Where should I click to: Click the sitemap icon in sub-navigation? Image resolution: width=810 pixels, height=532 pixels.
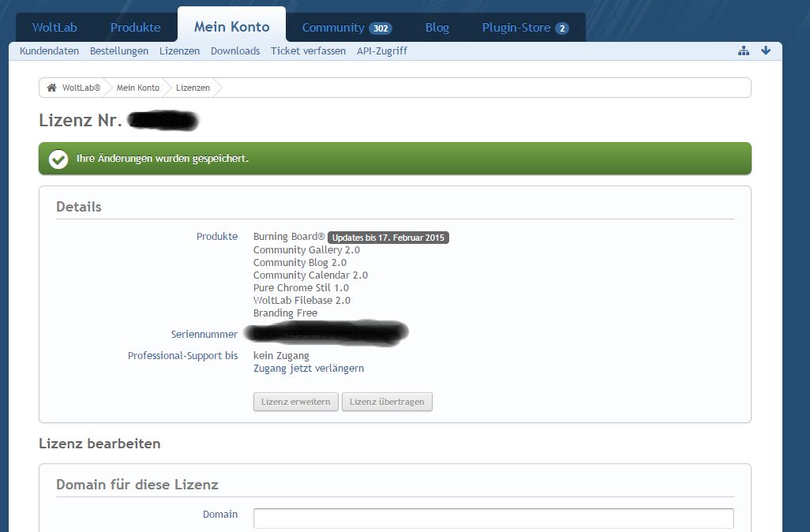[743, 51]
